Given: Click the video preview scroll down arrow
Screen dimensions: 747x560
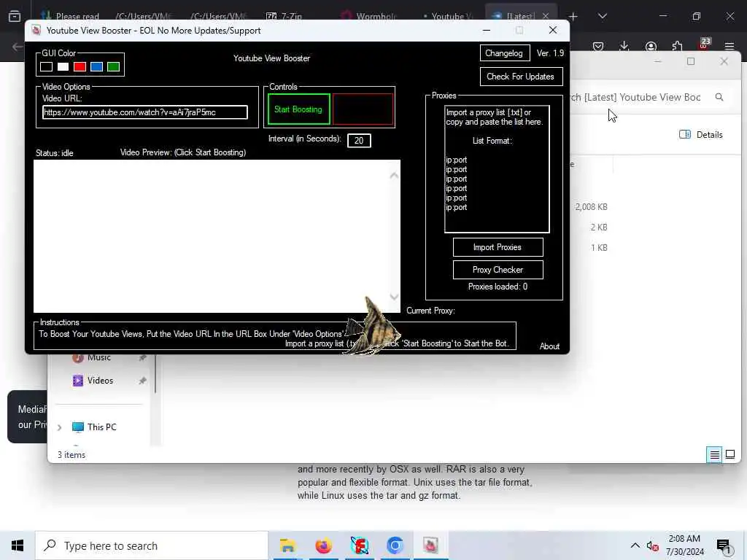Looking at the screenshot, I should (394, 297).
